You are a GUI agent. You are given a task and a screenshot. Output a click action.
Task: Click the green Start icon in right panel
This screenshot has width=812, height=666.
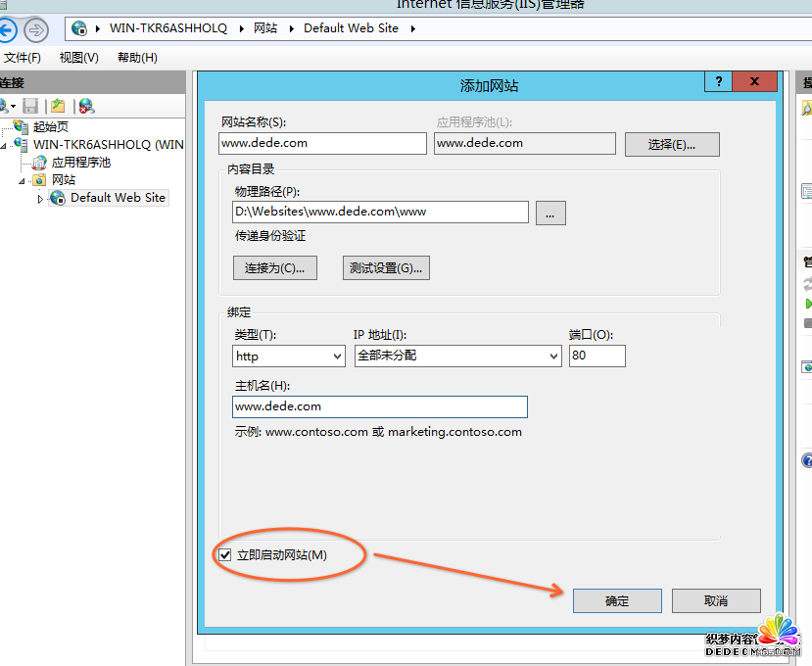808,305
